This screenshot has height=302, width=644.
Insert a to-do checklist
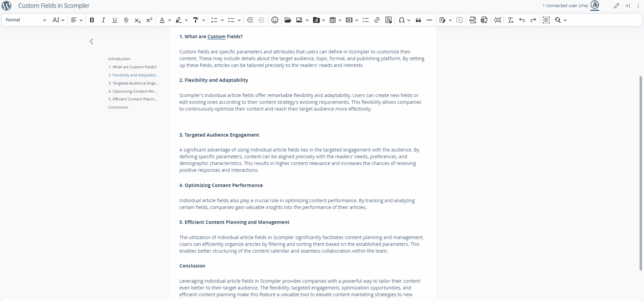pos(365,20)
